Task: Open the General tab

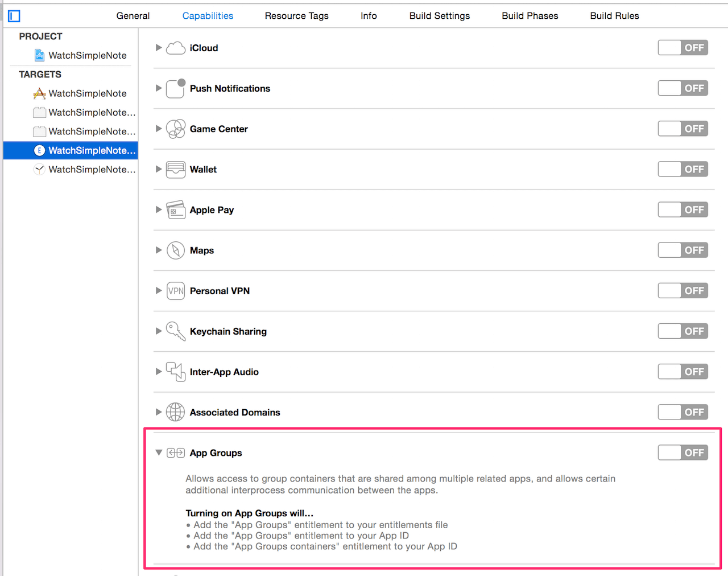Action: coord(133,16)
